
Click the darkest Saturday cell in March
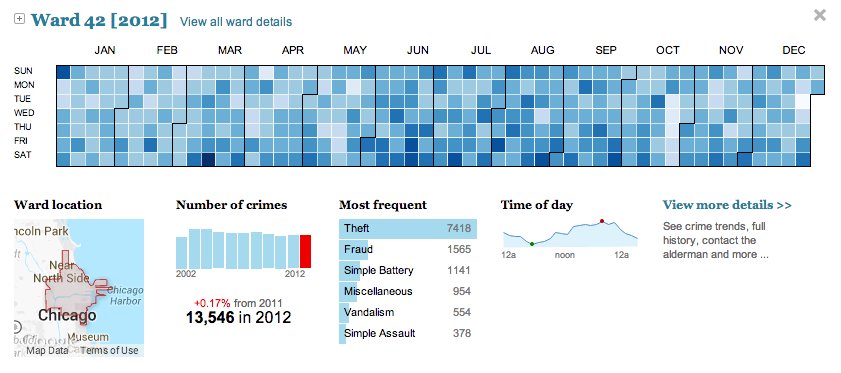point(208,159)
